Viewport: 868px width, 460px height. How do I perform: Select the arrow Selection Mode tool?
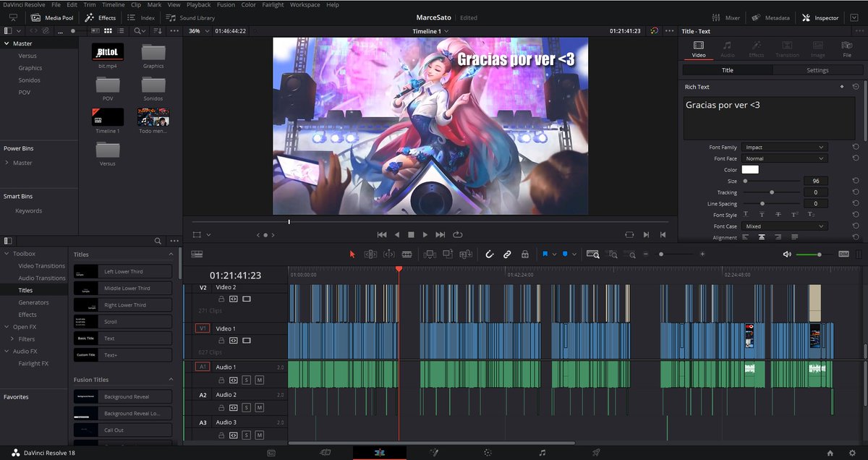click(352, 254)
